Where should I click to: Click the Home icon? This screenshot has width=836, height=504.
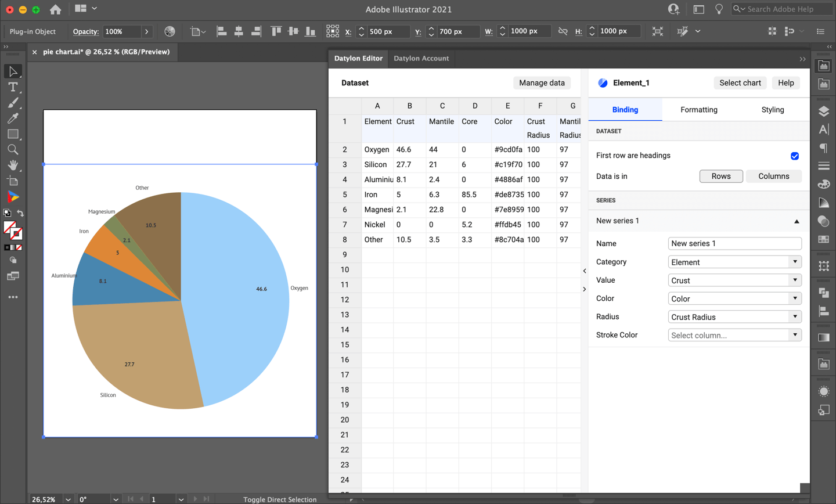55,9
